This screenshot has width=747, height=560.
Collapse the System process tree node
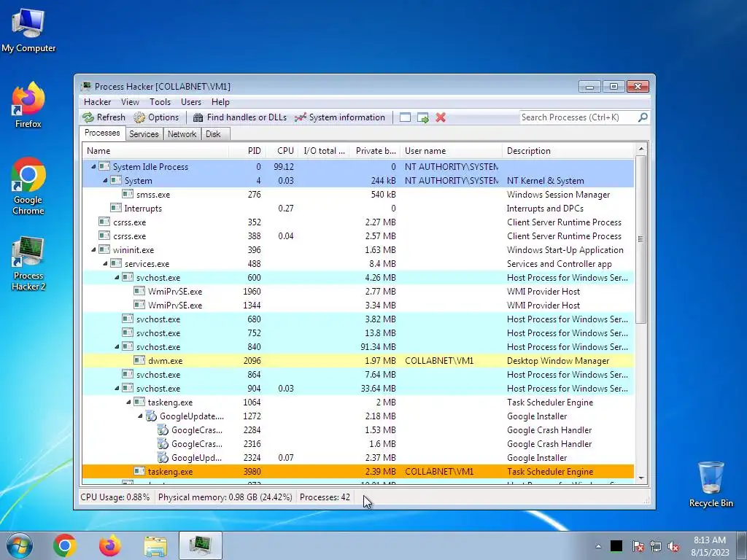[105, 181]
